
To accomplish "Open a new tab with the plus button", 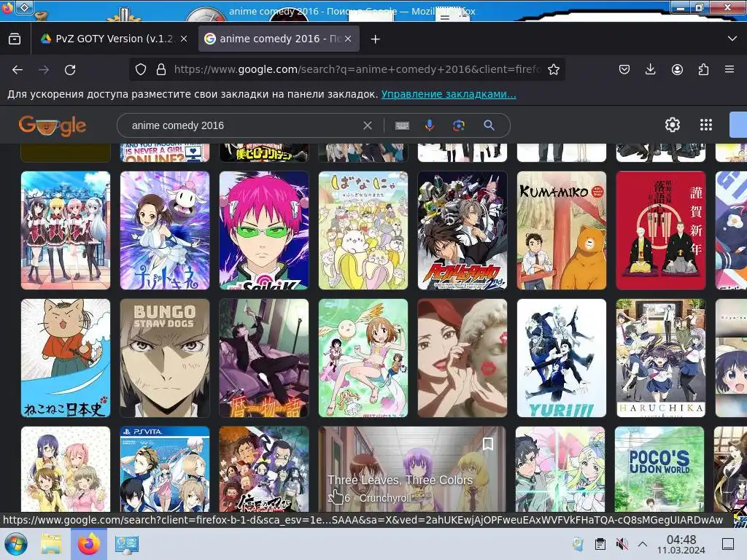I will pyautogui.click(x=376, y=39).
